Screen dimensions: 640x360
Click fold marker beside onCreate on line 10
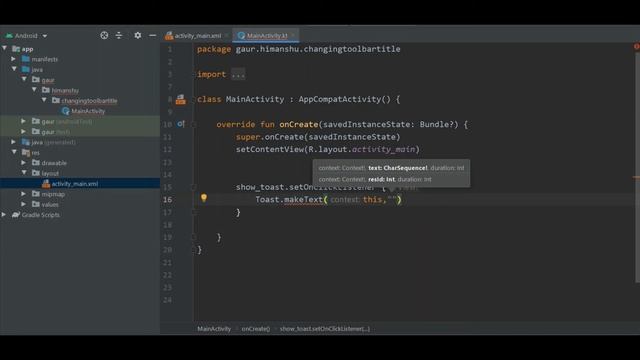click(194, 124)
